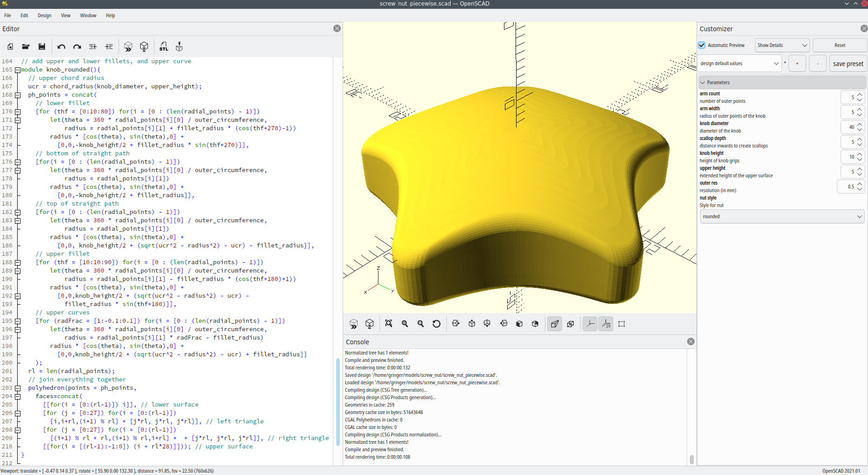Click the Unindent icon in editor toolbar
Viewport: 868px width, 475px height.
tap(93, 47)
